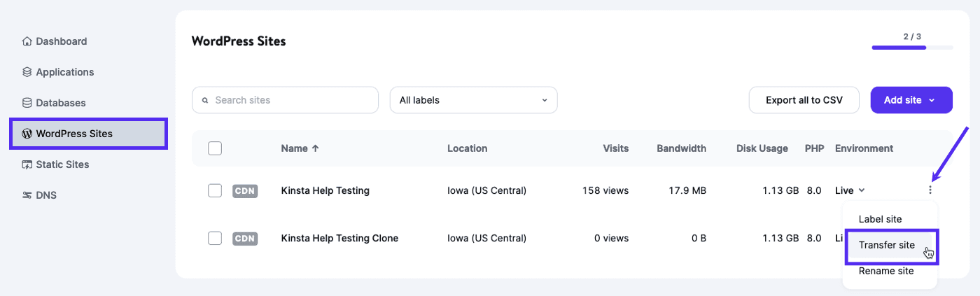Open the All labels dropdown

click(473, 100)
